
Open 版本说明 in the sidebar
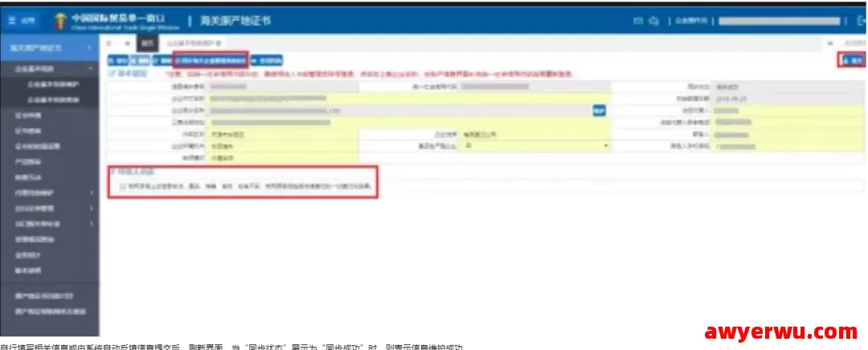tap(27, 270)
